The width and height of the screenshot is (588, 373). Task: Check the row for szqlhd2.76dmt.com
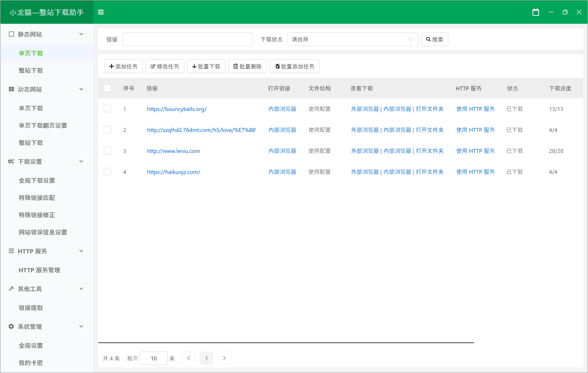coord(107,130)
